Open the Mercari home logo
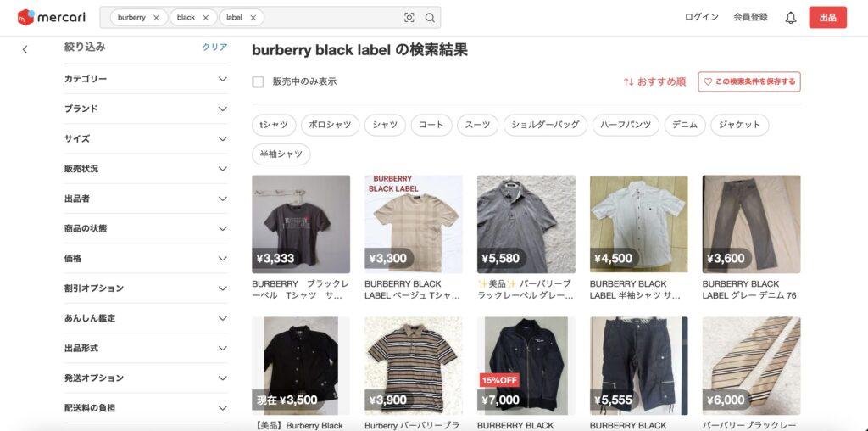 52,17
